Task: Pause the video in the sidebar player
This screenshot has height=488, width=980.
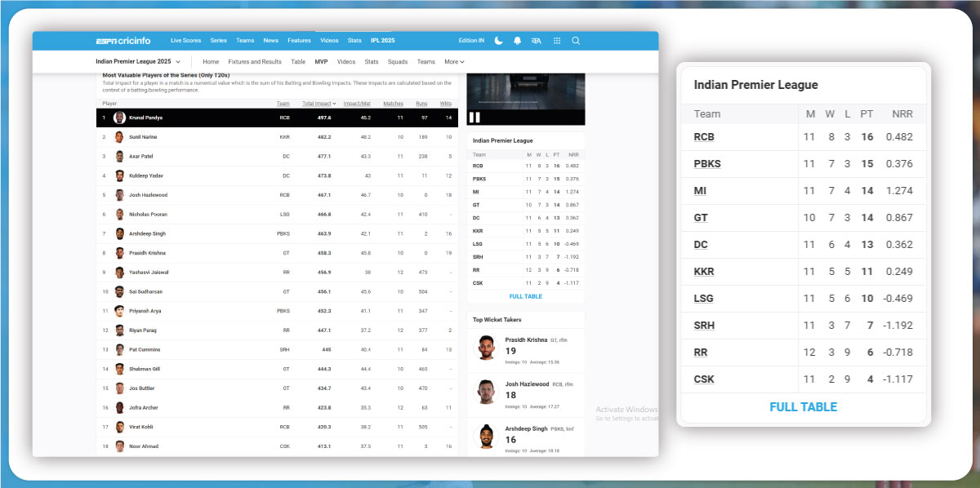Action: (474, 118)
